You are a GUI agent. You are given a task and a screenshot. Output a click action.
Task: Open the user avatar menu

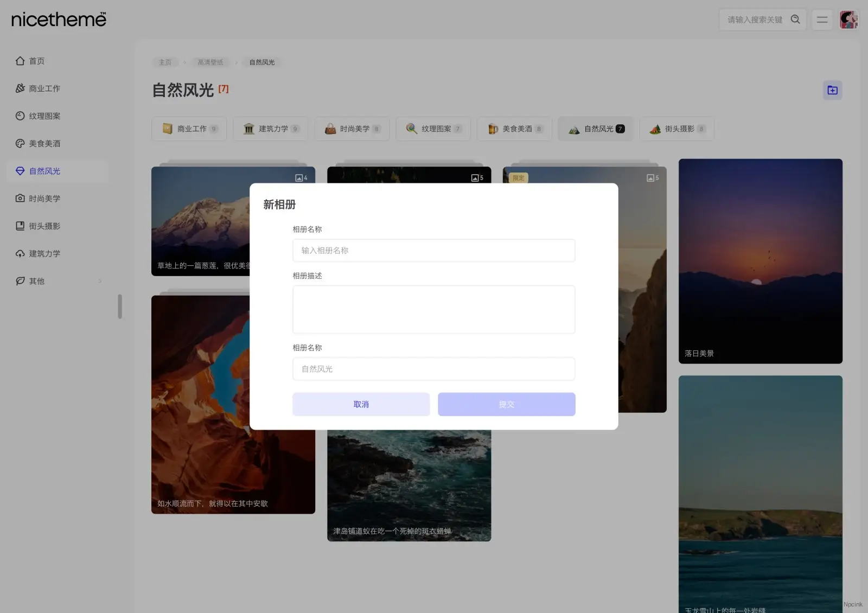pos(848,20)
